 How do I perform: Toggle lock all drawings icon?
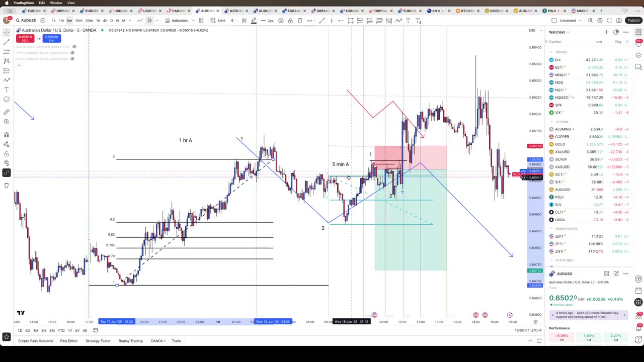click(7, 153)
